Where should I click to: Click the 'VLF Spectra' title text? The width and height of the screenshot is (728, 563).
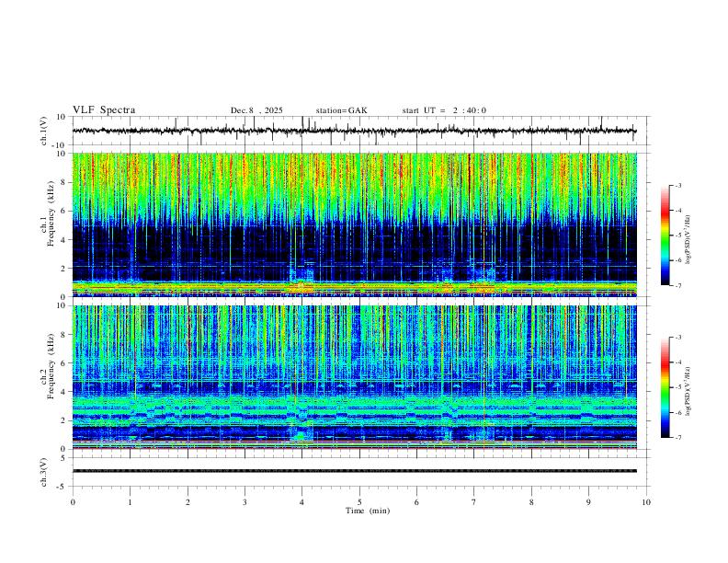click(x=104, y=110)
